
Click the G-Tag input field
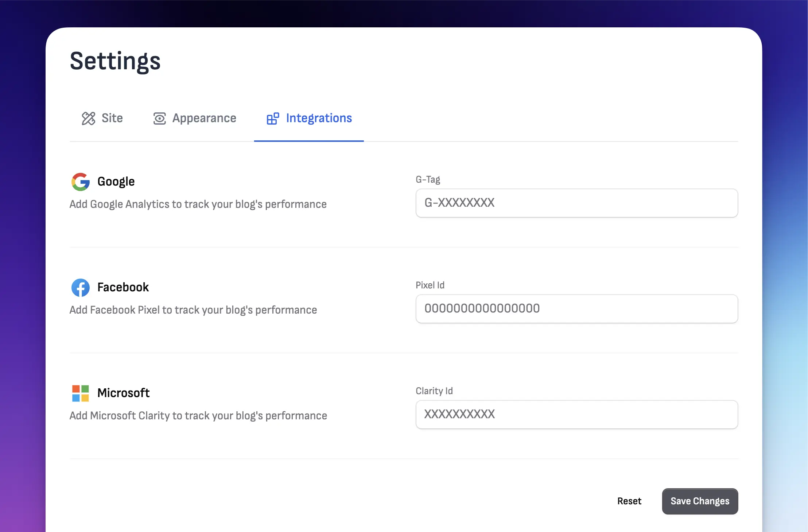[x=577, y=202]
